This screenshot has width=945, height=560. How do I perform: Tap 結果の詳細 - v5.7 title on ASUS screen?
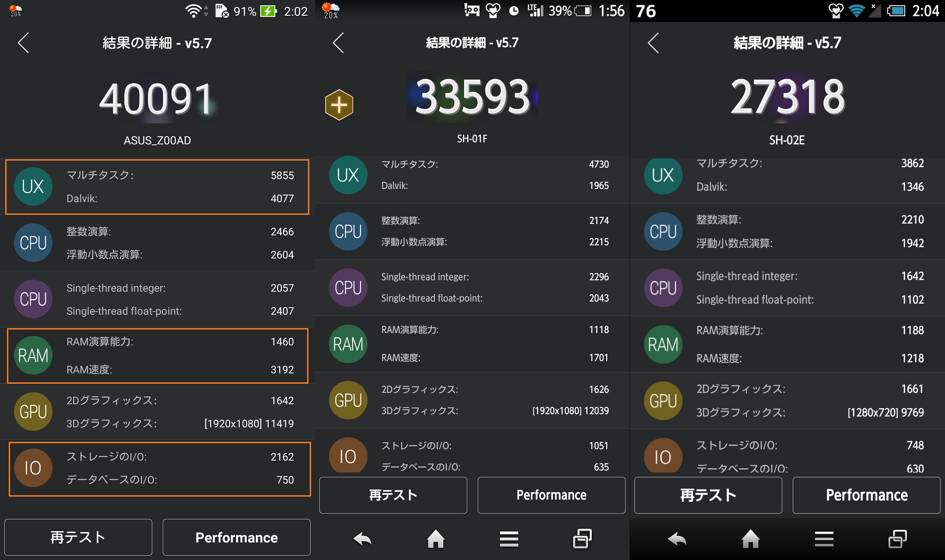[x=157, y=43]
